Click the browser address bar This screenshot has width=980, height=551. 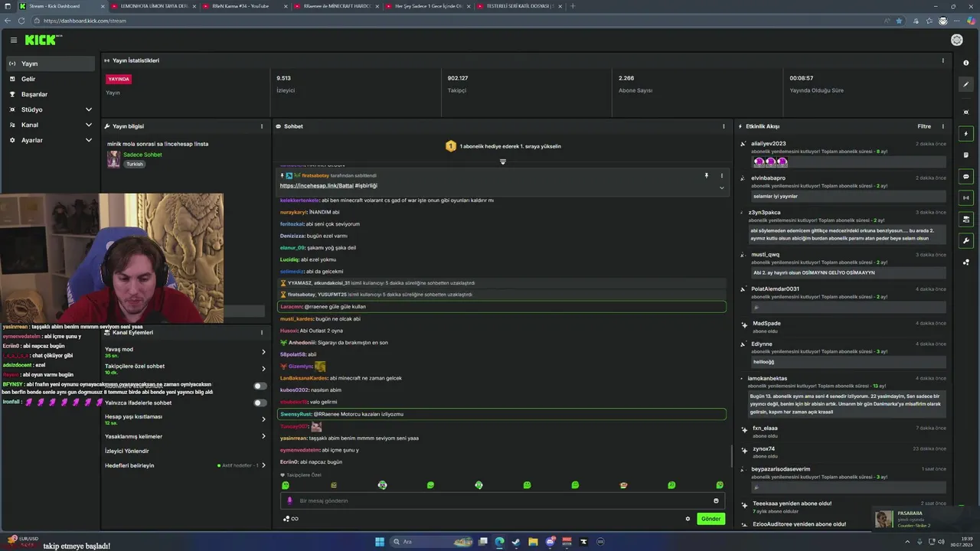tap(459, 21)
